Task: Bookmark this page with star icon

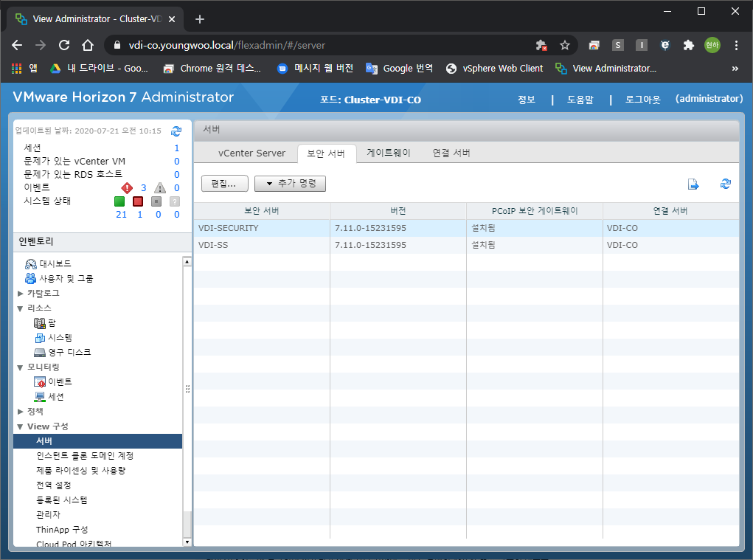Action: (x=565, y=45)
